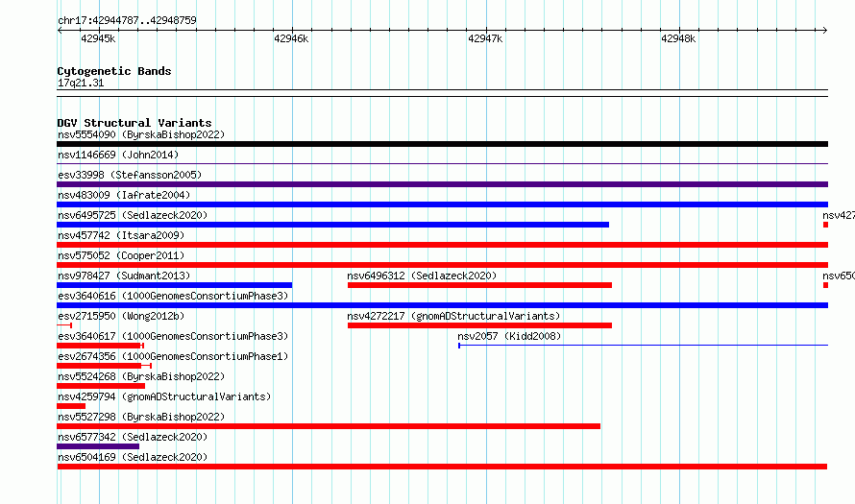The image size is (855, 504).
Task: Click the nsv457742 (Itsara2009) label
Action: point(121,235)
